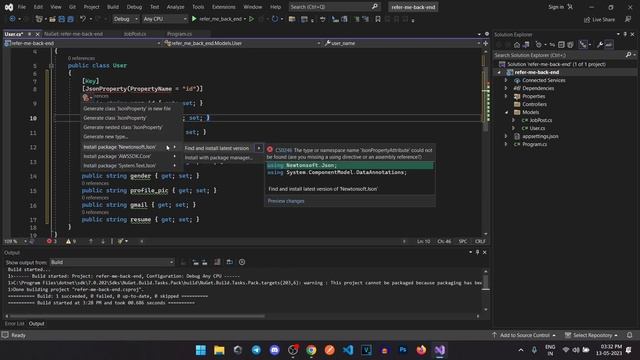
Task: Start without debugging (hollow play icon)
Action: click(x=251, y=19)
